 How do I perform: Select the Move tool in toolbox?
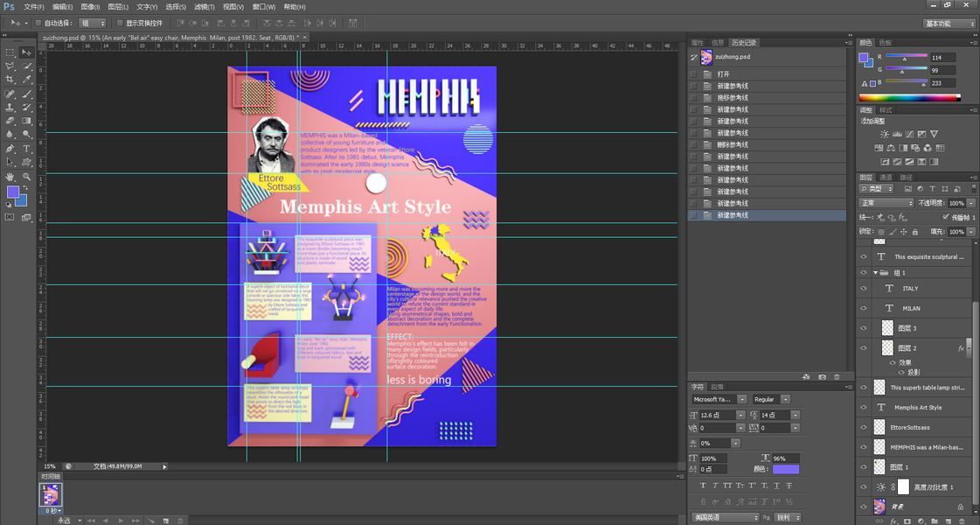point(26,52)
